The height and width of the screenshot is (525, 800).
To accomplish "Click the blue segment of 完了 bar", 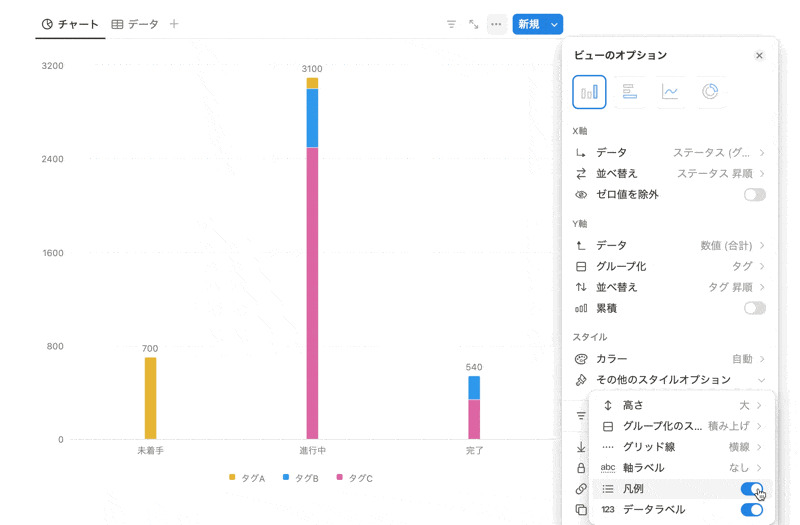I will 474,388.
